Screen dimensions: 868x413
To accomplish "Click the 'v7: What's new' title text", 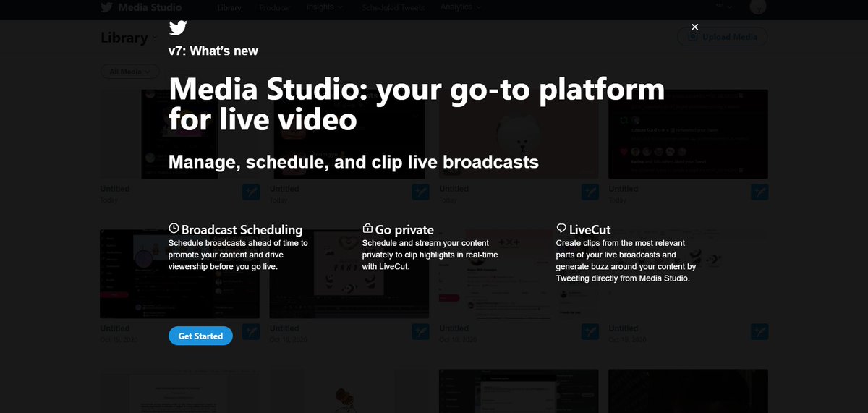I will 213,51.
